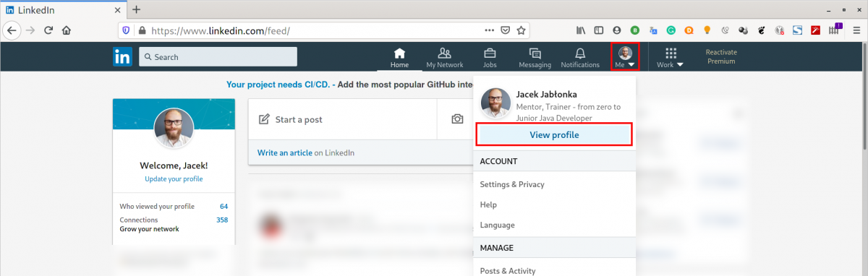Bookmark this page with the star

(x=521, y=31)
